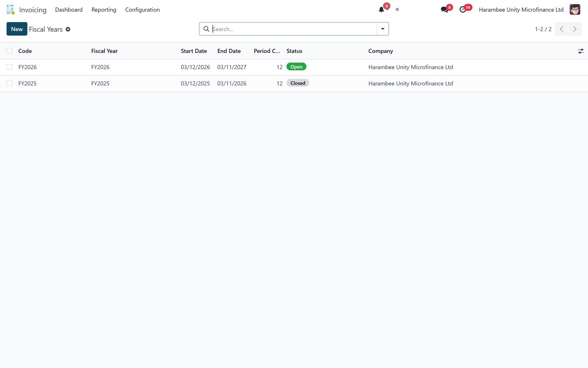Open the Fiscal Years gear actions menu
Screen dimensions: 588x368
coord(68,29)
